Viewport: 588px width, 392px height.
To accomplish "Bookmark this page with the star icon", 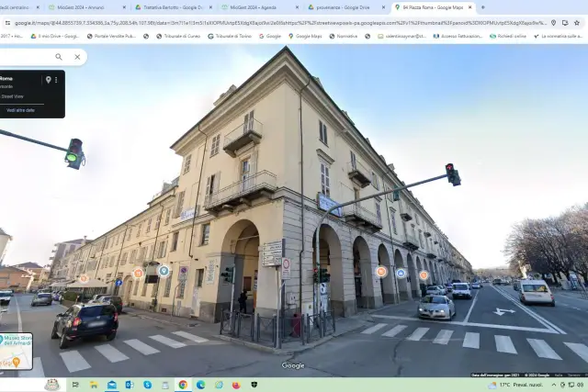I will tap(577, 23).
